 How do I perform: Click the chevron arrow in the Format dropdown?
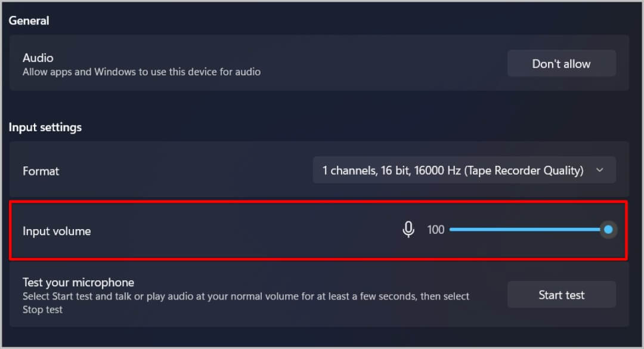600,171
